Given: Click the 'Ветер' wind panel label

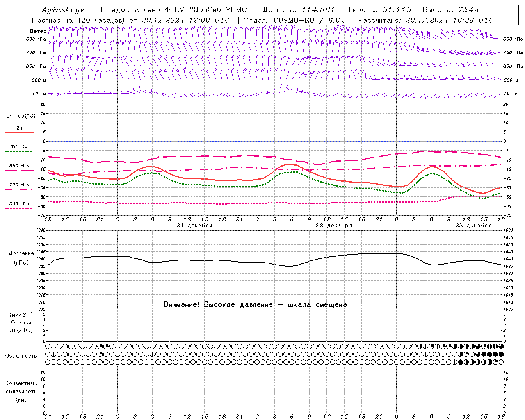Looking at the screenshot, I should pyautogui.click(x=38, y=31).
